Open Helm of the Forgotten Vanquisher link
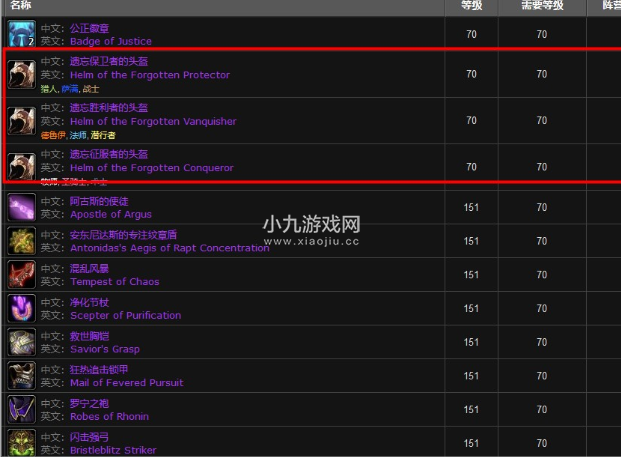The image size is (621, 457). pyautogui.click(x=153, y=121)
